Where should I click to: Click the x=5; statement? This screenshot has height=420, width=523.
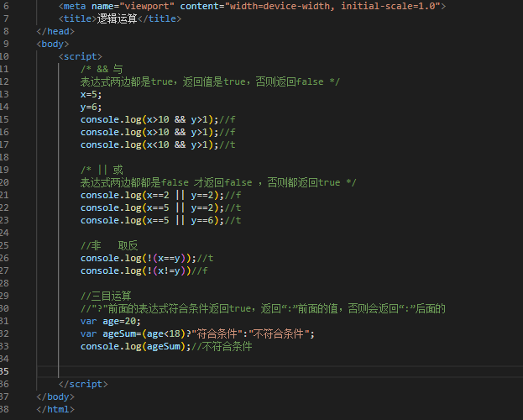tap(91, 94)
